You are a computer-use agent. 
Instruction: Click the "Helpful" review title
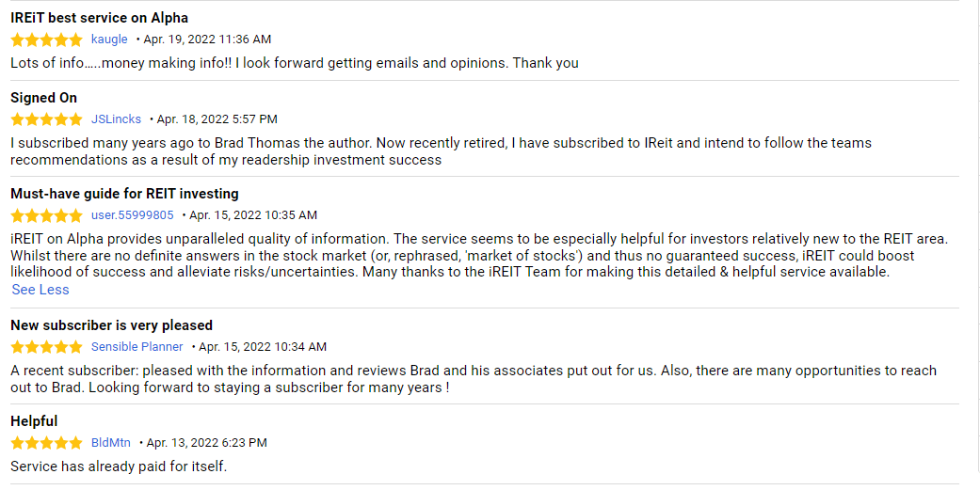point(34,421)
